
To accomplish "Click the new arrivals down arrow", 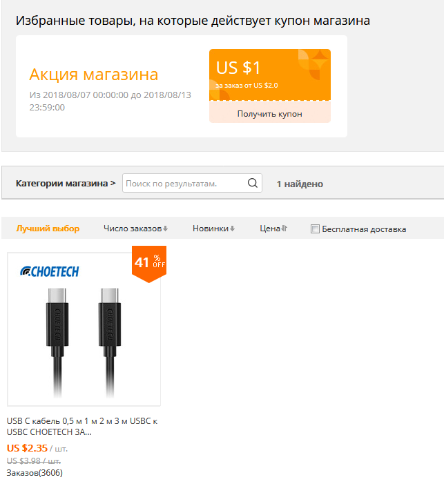I will (232, 229).
